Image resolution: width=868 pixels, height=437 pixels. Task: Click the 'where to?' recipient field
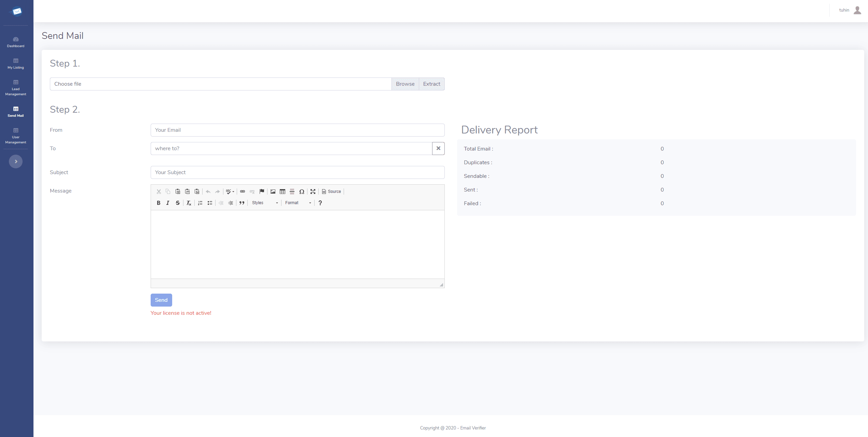tap(291, 149)
